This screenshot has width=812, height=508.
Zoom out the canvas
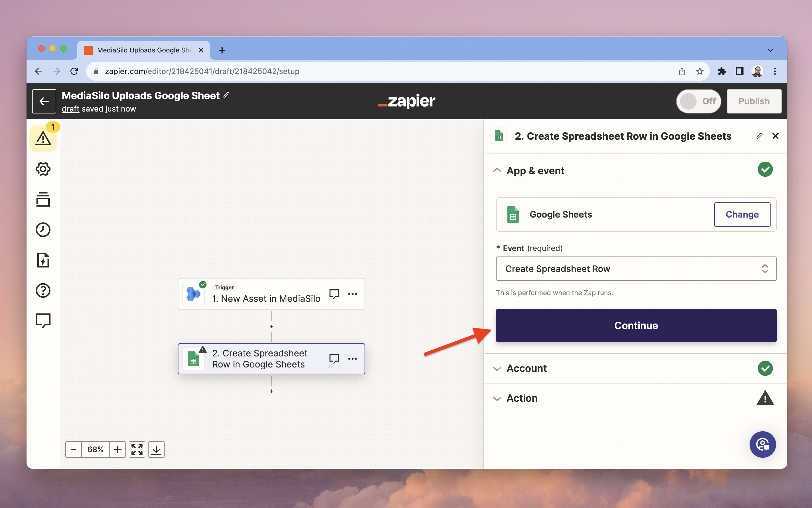pyautogui.click(x=73, y=449)
